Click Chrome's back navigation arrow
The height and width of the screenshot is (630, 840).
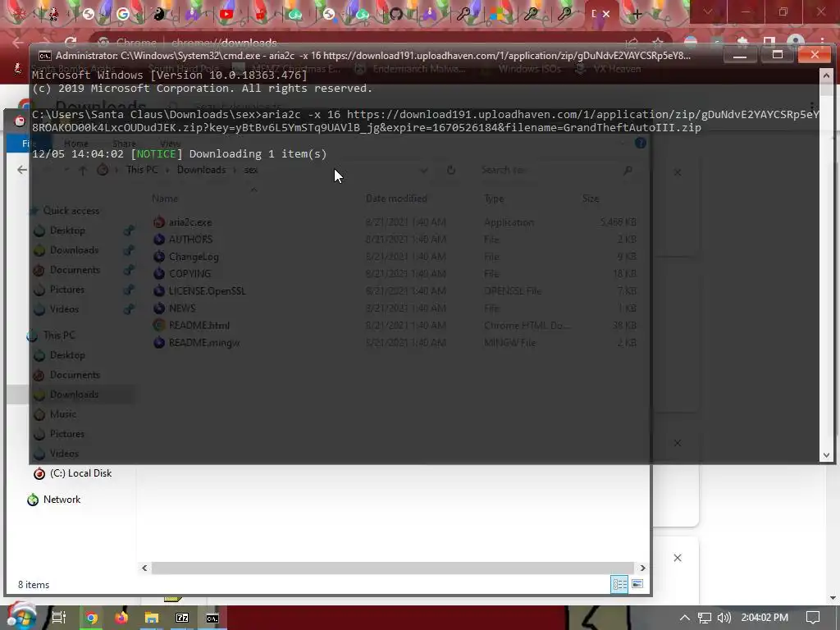[x=18, y=43]
